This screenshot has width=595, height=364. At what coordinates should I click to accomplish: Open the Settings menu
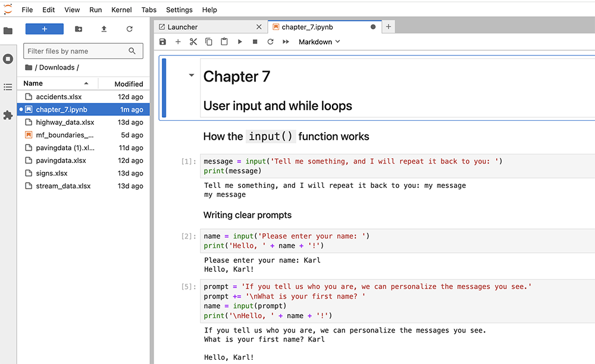tap(179, 10)
